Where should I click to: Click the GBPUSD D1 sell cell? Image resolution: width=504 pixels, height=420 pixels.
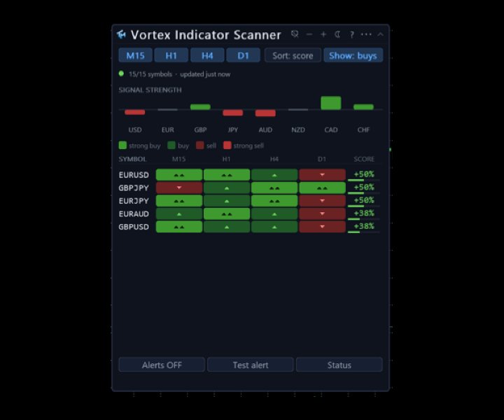(x=323, y=227)
